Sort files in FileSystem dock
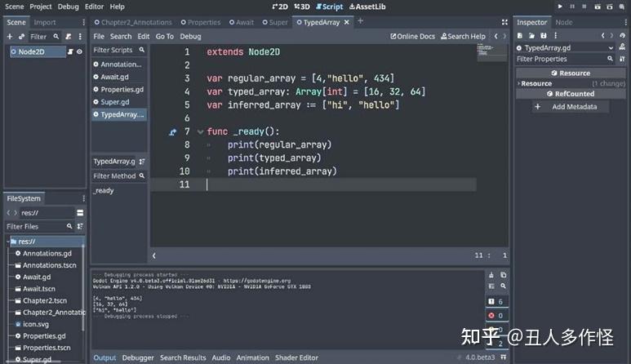631x364 pixels. [x=80, y=226]
